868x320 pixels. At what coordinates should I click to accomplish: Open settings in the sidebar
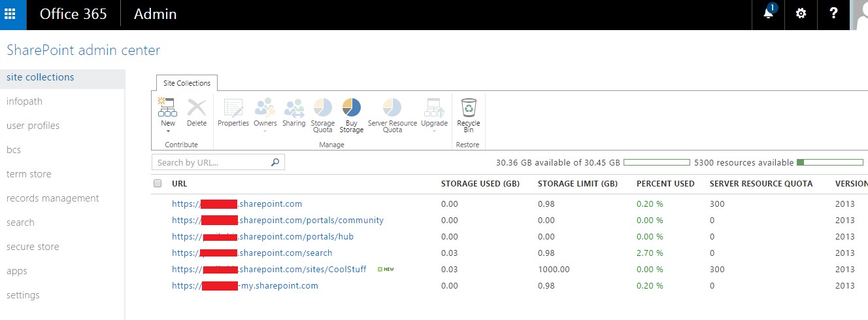tap(23, 295)
